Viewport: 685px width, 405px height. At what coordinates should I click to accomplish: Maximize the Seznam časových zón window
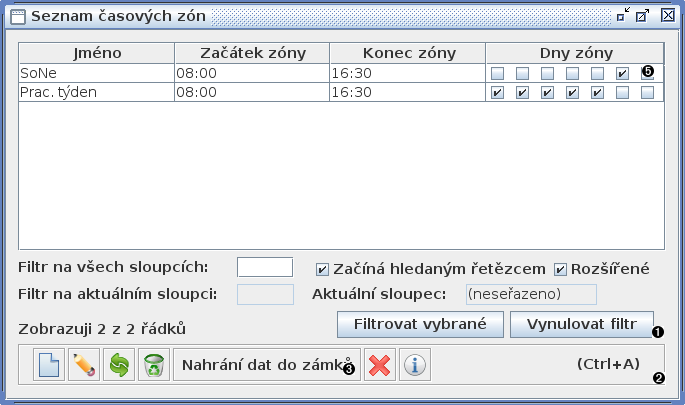pos(643,15)
